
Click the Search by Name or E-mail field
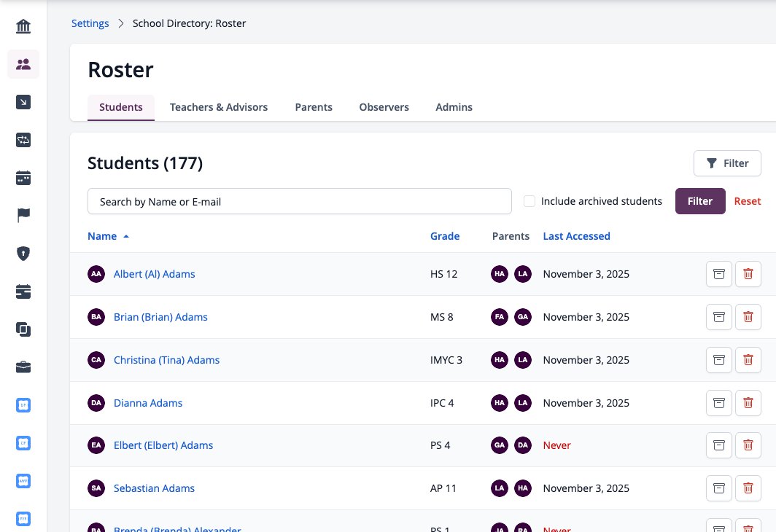[300, 201]
